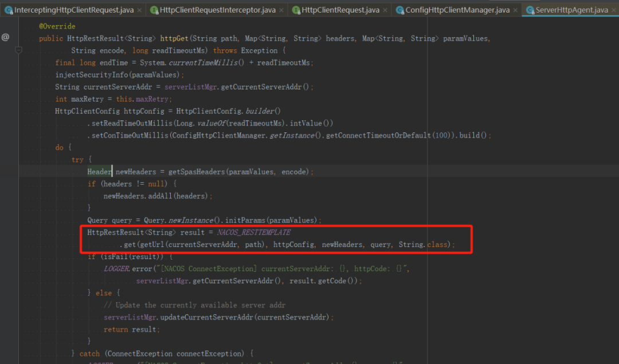619x364 pixels.
Task: Click the currentTimeMillis call
Action: pos(203,63)
